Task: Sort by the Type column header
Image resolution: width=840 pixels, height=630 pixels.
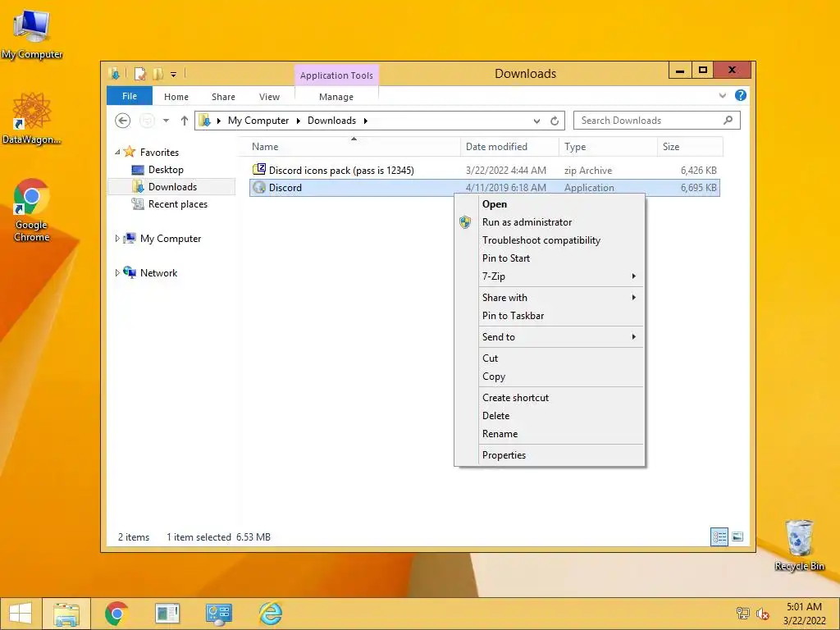Action: pyautogui.click(x=608, y=146)
